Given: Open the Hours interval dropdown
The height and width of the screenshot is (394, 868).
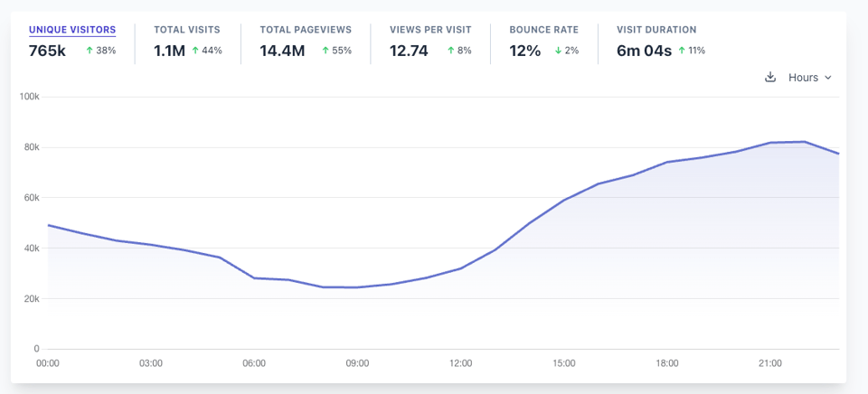Looking at the screenshot, I should pyautogui.click(x=809, y=78).
